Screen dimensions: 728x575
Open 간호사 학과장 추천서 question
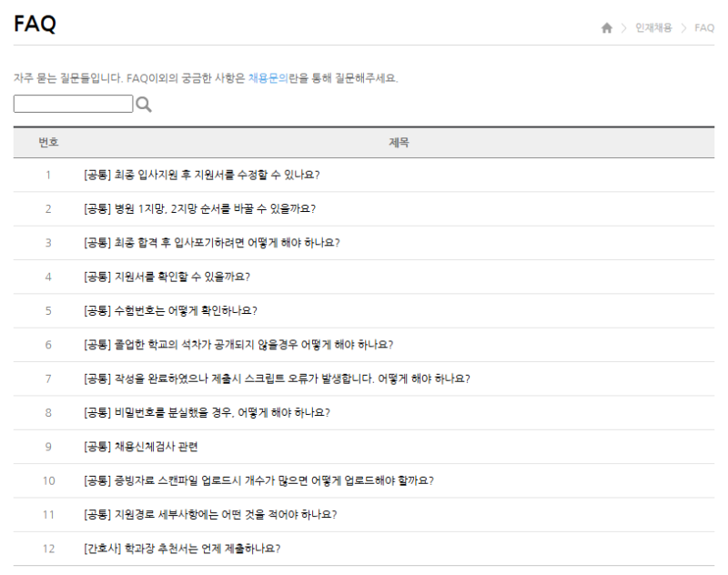pyautogui.click(x=181, y=549)
